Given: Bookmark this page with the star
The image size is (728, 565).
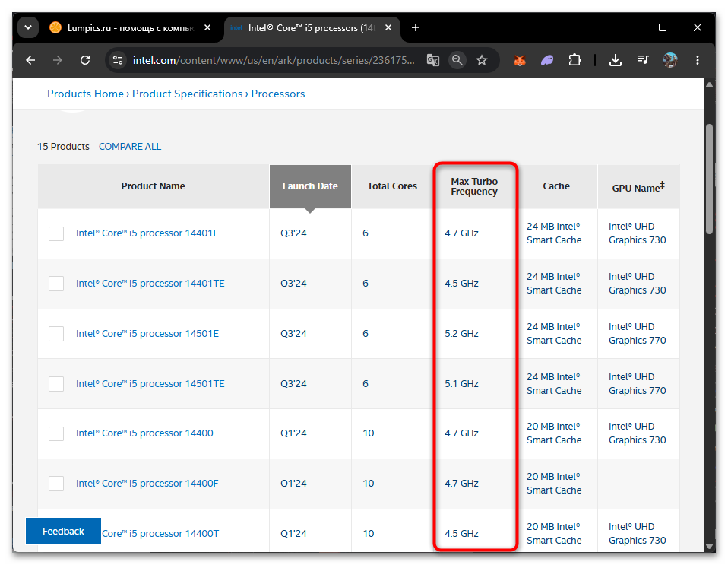Looking at the screenshot, I should pos(482,60).
